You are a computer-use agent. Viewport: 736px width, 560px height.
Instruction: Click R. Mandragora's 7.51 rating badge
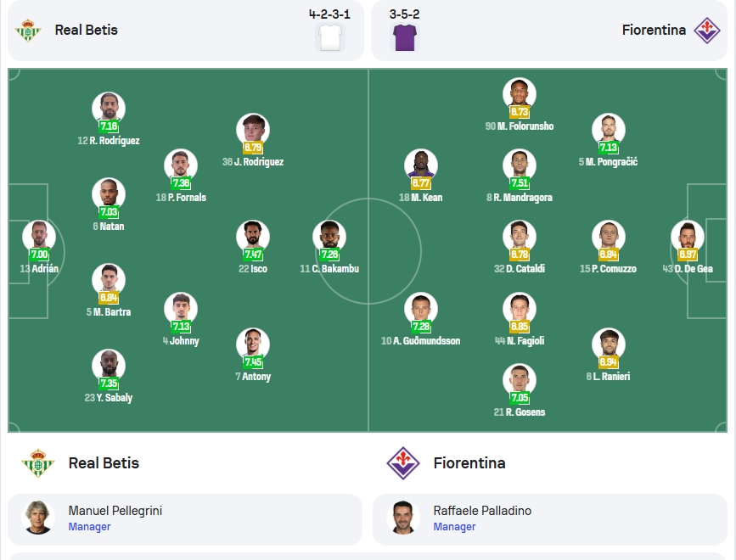[x=520, y=183]
